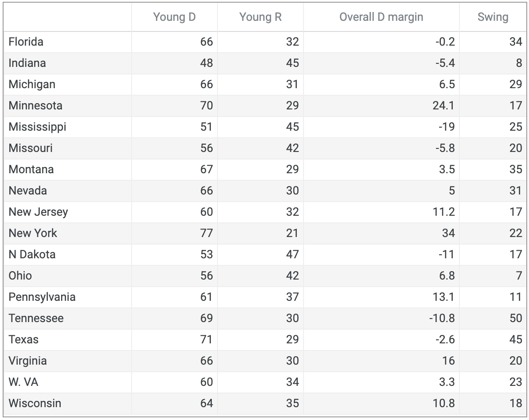Viewport: 529px width, 420px height.
Task: Click N Dakota's Young R value 47
Action: pyautogui.click(x=292, y=254)
